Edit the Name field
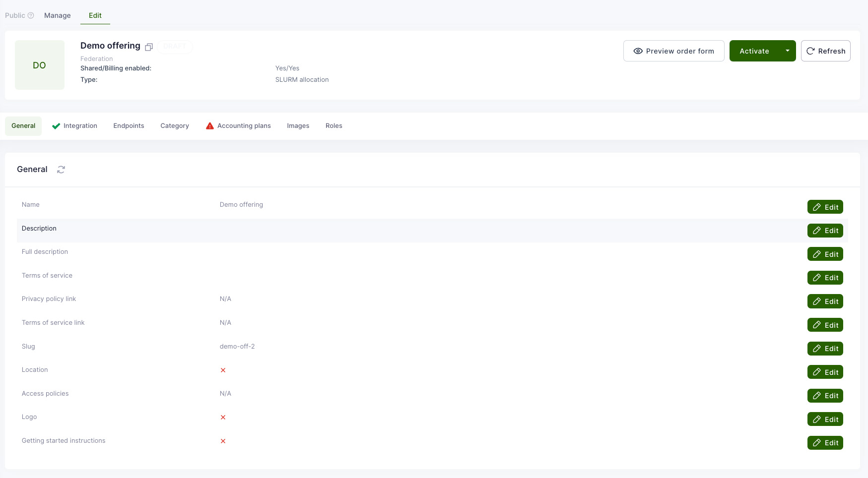868x478 pixels. (825, 207)
